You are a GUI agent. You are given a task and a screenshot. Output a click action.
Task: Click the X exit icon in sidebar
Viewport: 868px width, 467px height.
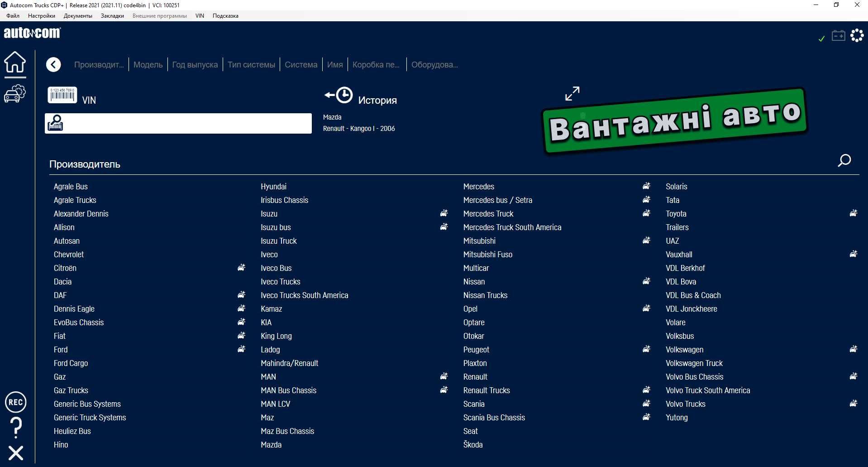tap(16, 453)
